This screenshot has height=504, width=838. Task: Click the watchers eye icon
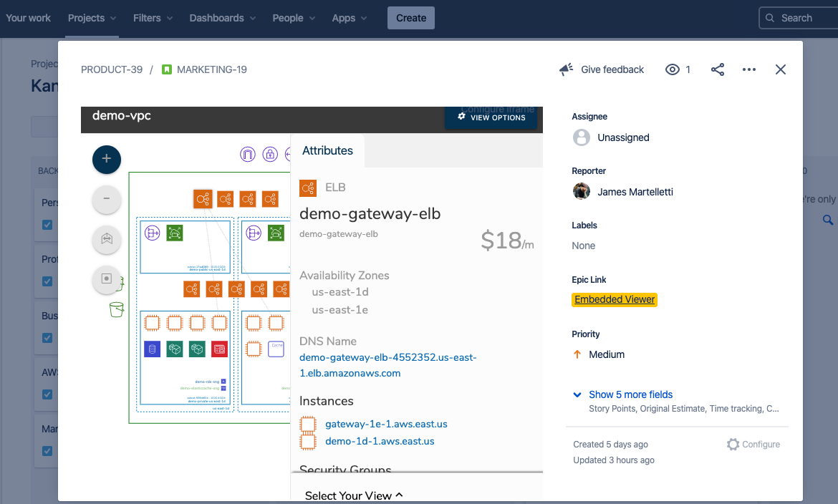(672, 69)
